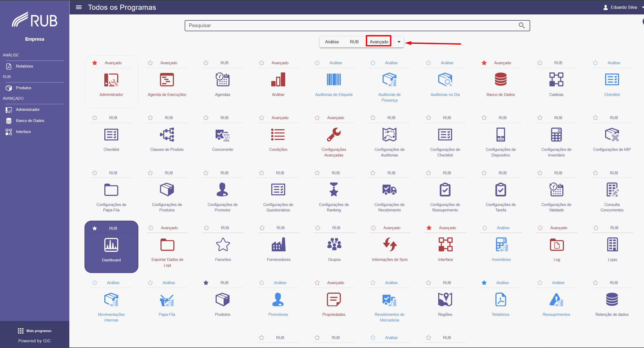Open the Dashboard tile icon
Viewport: 644px width, 348px height.
(x=111, y=245)
